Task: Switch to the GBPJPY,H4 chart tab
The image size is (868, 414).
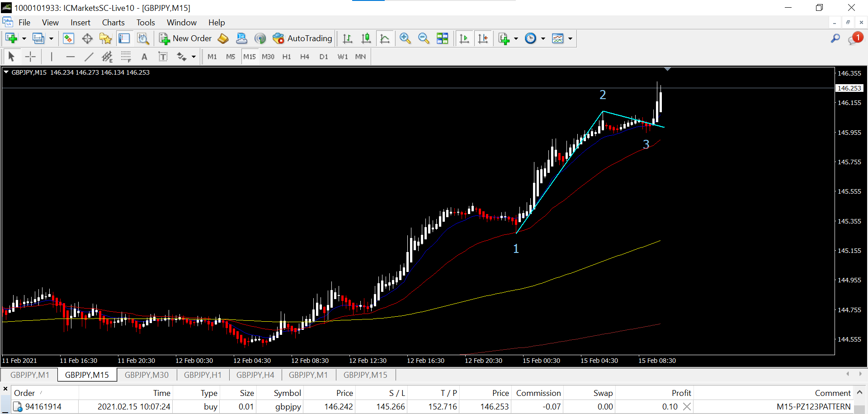Action: click(x=255, y=375)
